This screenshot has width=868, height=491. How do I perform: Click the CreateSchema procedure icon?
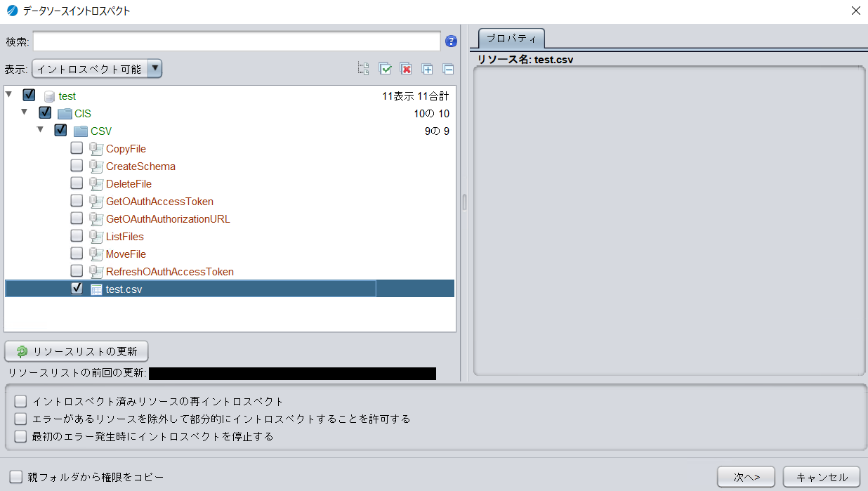(96, 166)
